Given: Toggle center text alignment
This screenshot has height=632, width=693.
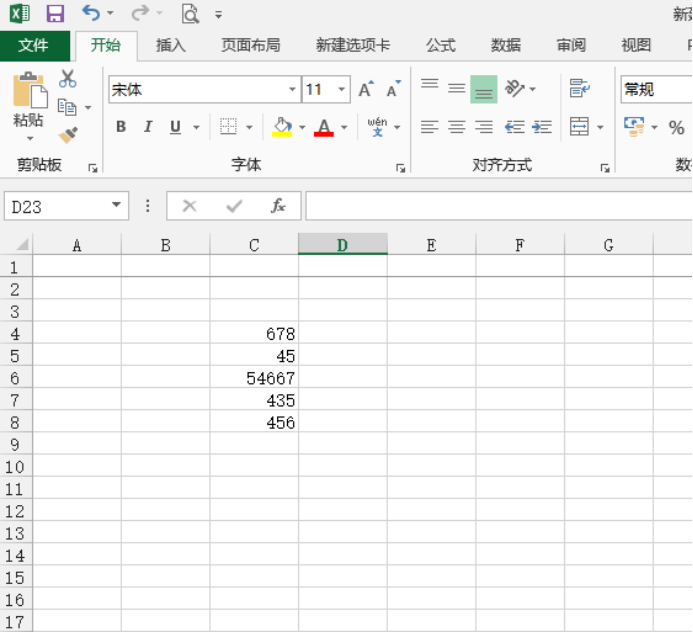Looking at the screenshot, I should click(457, 127).
